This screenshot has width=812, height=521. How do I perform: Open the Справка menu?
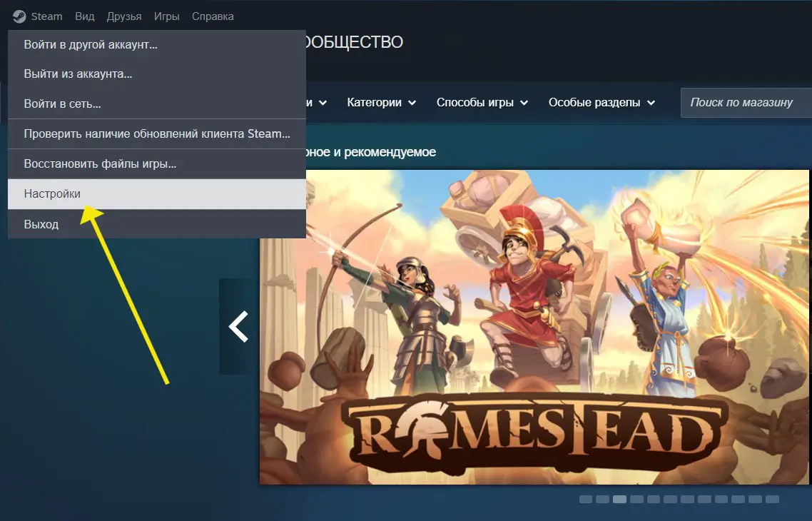click(213, 16)
